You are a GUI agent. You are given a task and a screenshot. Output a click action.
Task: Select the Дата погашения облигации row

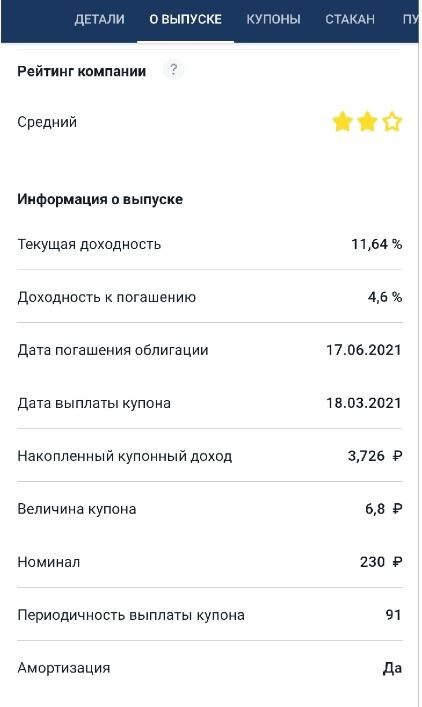[x=210, y=350]
